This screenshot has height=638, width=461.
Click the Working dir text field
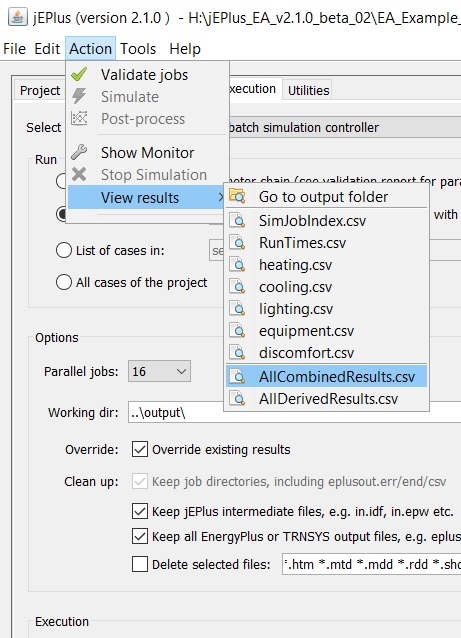click(x=295, y=412)
